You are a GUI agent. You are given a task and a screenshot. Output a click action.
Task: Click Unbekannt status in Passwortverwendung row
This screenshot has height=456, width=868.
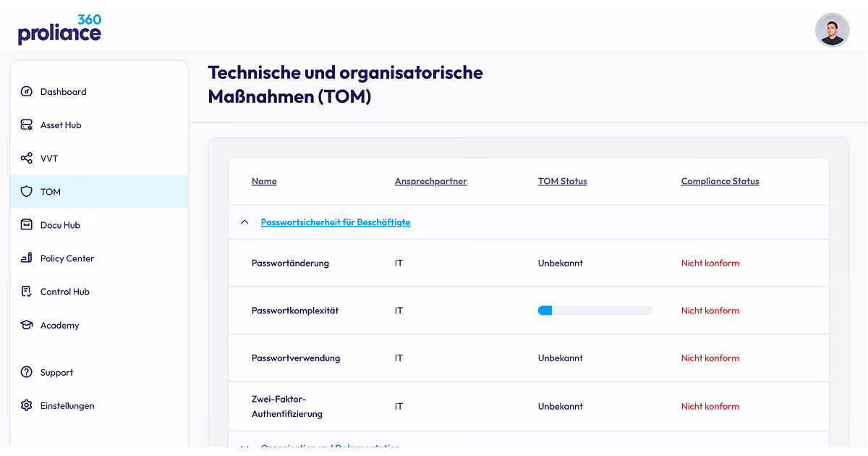pyautogui.click(x=561, y=358)
